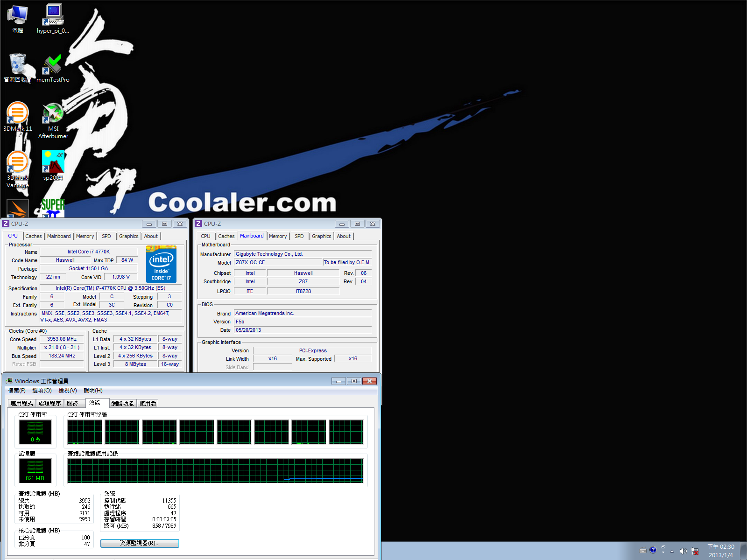Click the Multiplier value "x 21.0 ( 8 - 21 )"
The height and width of the screenshot is (560, 747).
point(62,348)
